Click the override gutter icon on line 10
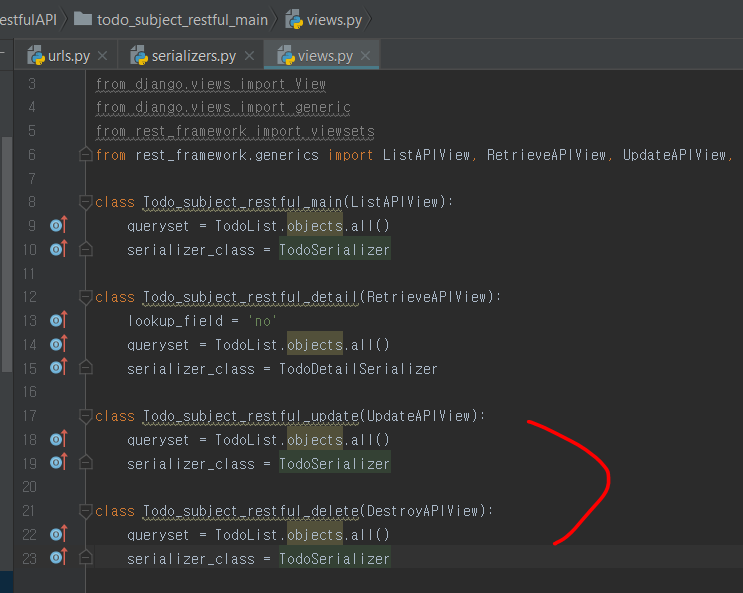Image resolution: width=743 pixels, height=593 pixels. click(59, 249)
